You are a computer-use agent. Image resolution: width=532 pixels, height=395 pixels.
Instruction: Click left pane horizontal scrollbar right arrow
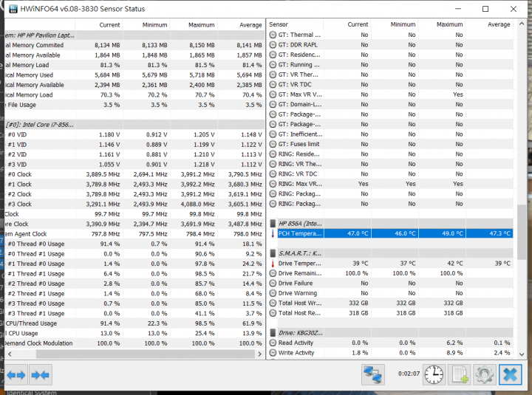click(260, 354)
